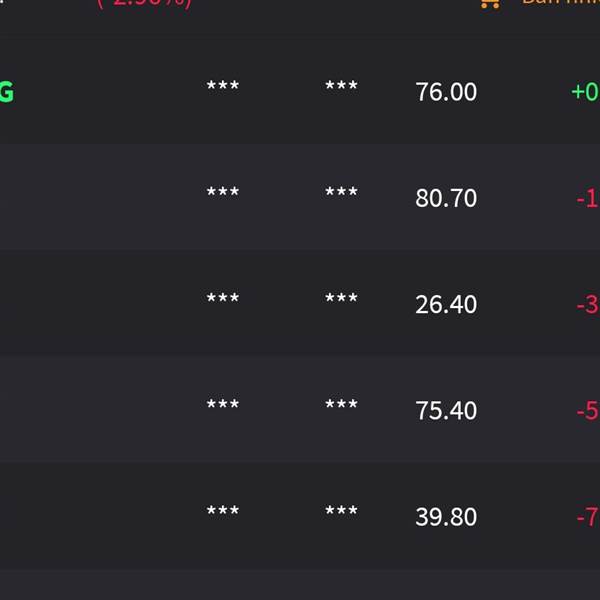Select the green ticker ending in G
600x600 pixels.
[x=6, y=92]
